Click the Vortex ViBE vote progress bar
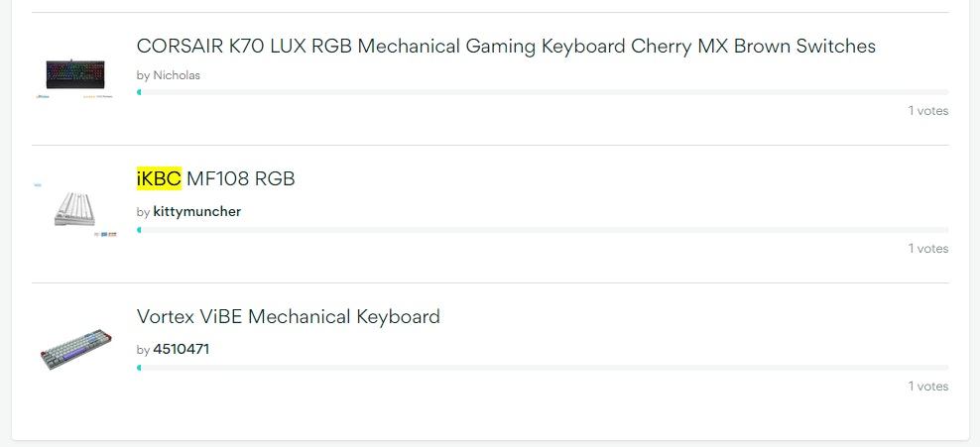The image size is (980, 447). (x=543, y=368)
